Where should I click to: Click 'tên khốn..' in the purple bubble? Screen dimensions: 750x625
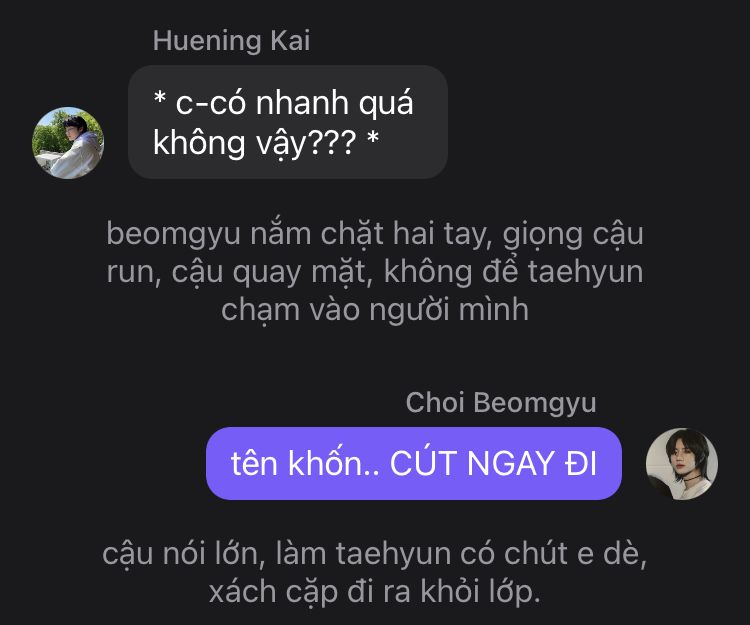pyautogui.click(x=305, y=463)
